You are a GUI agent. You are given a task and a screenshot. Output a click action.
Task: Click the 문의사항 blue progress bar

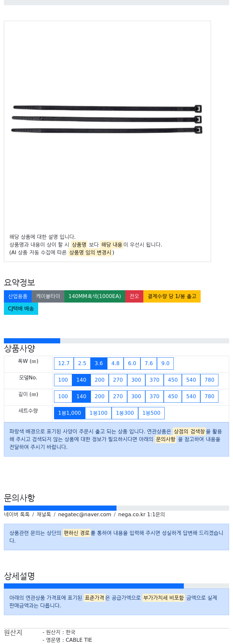point(60,508)
